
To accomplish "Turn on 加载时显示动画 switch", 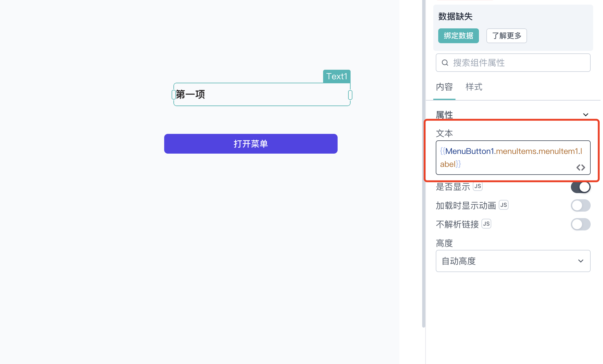I will (580, 205).
